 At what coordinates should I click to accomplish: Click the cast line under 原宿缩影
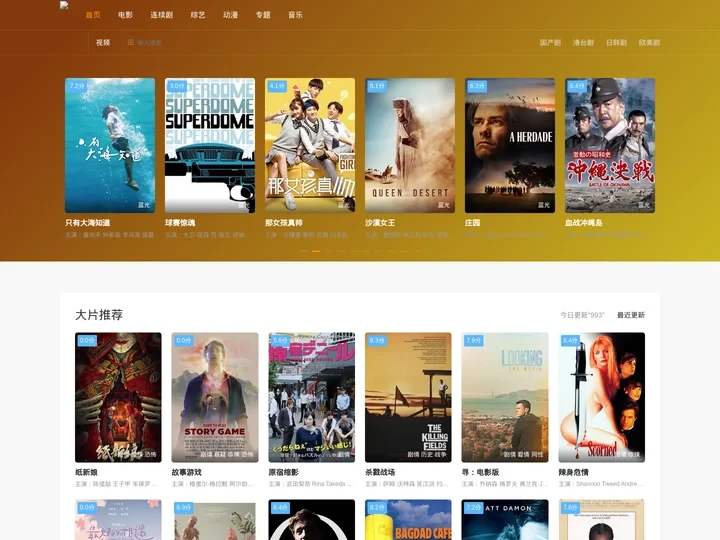click(x=311, y=484)
